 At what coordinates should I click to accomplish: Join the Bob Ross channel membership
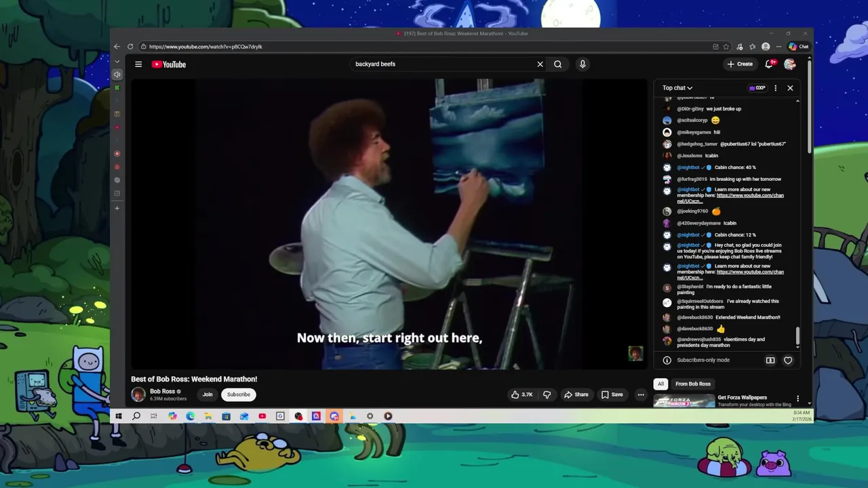point(208,394)
